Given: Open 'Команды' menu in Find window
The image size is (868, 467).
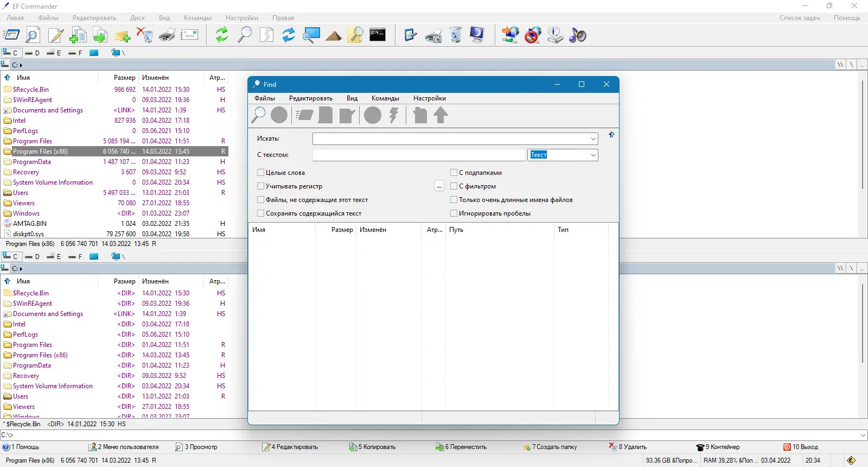Looking at the screenshot, I should pos(385,98).
